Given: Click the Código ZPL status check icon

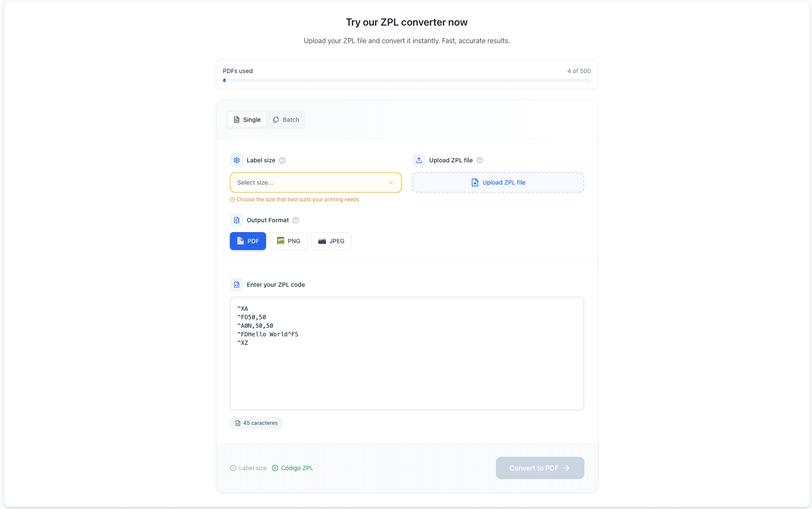Looking at the screenshot, I should coord(275,468).
